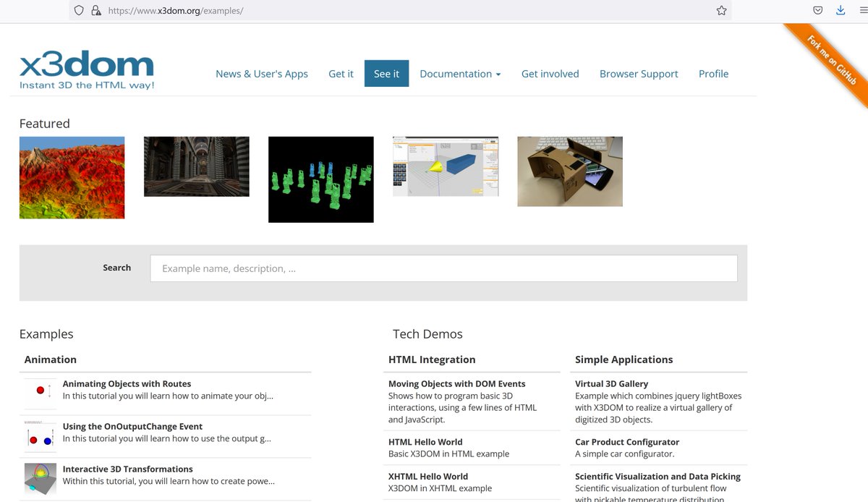Open the News & User's Apps page
The height and width of the screenshot is (502, 868).
[262, 74]
